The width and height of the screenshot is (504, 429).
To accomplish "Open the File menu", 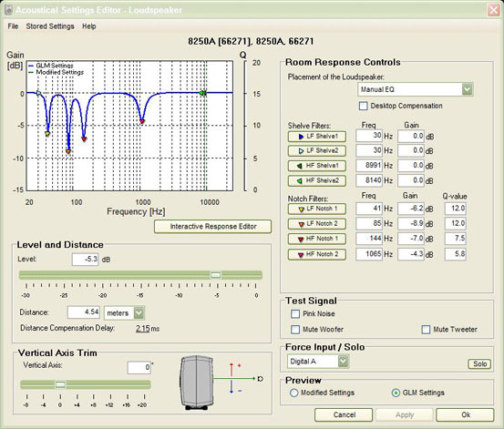I will [13, 26].
